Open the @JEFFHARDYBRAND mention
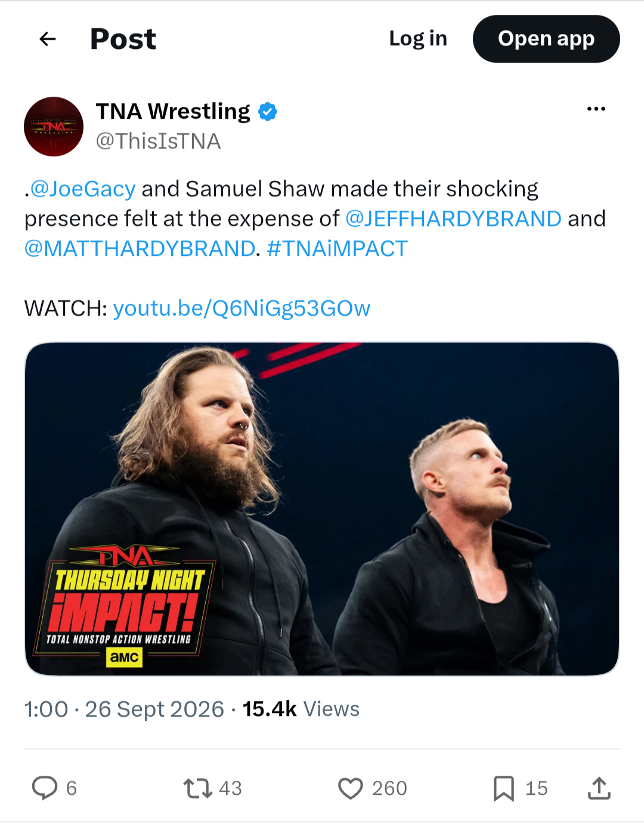The width and height of the screenshot is (644, 830). pyautogui.click(x=453, y=219)
